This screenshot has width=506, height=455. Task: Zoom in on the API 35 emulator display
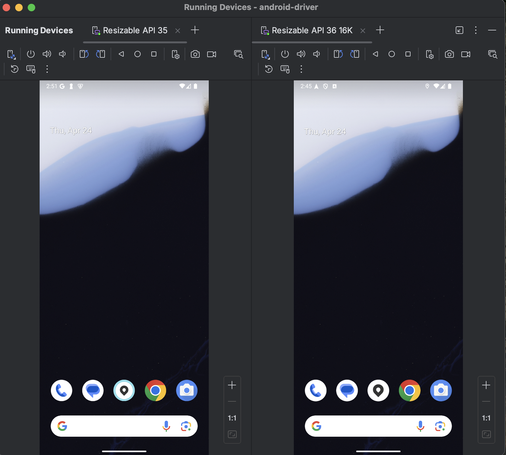coord(232,385)
